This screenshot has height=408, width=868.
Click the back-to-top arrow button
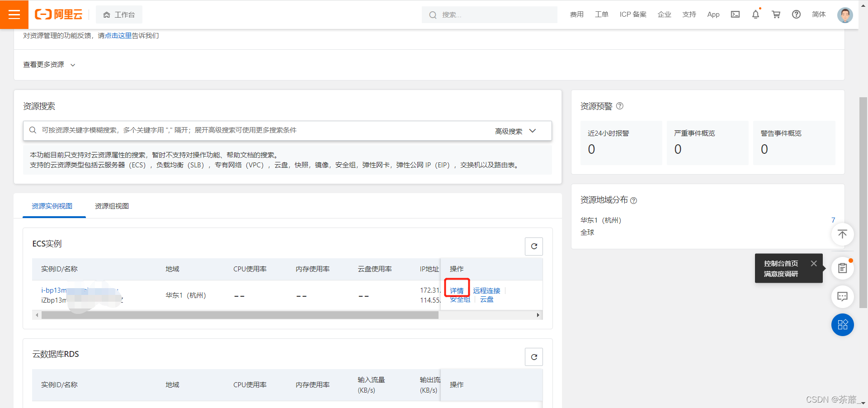(842, 234)
